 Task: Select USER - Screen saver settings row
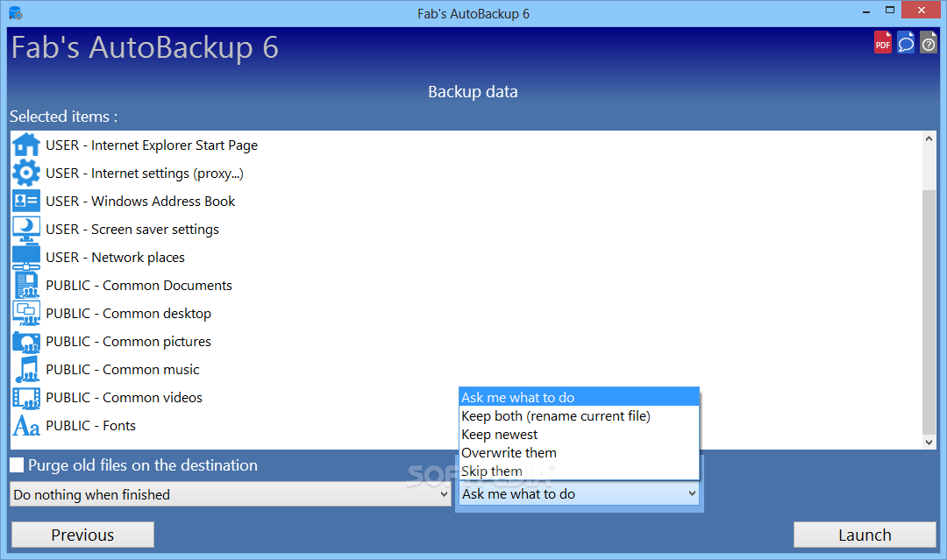pyautogui.click(x=466, y=230)
